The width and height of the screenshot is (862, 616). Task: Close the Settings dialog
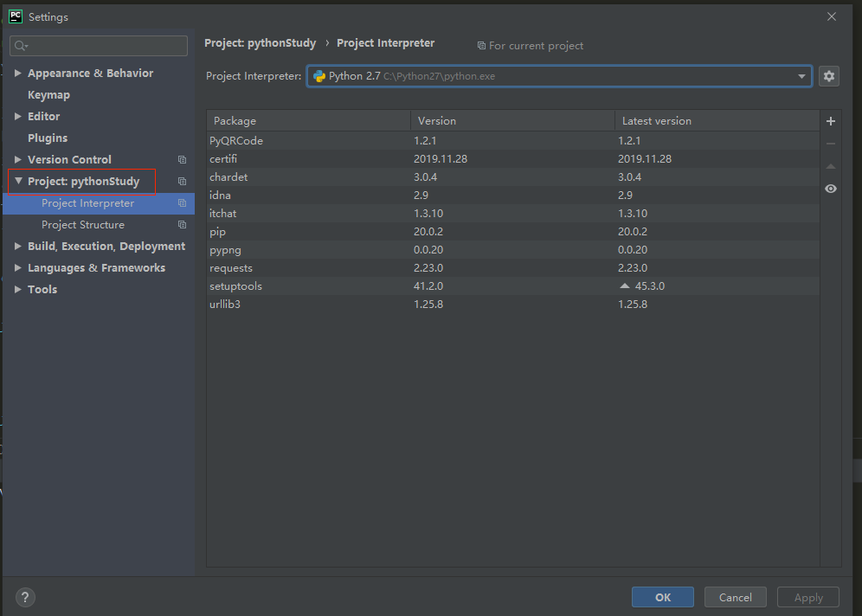click(831, 16)
